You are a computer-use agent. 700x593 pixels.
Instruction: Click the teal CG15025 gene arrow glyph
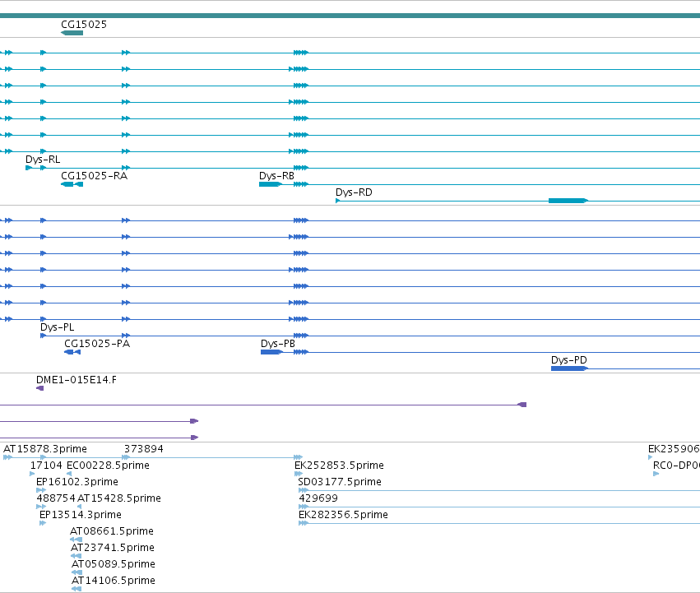click(72, 33)
